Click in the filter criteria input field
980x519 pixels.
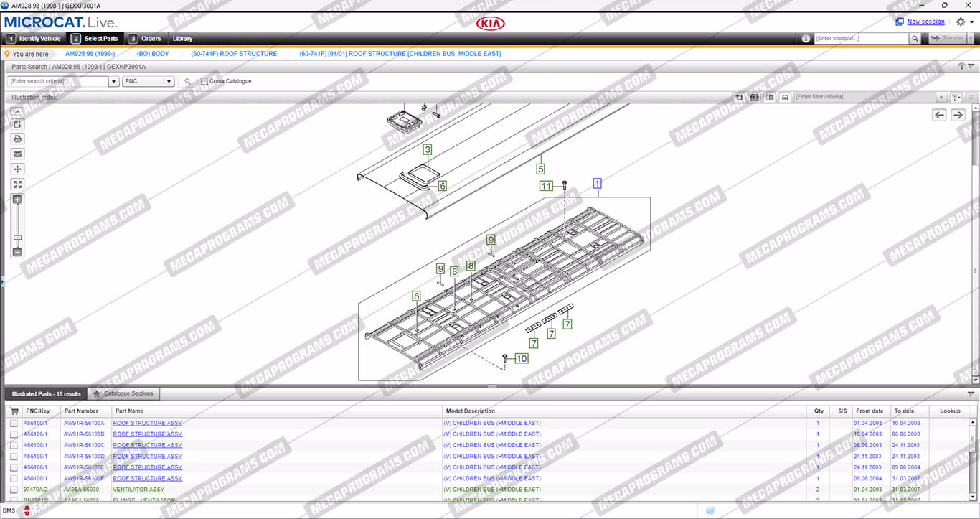[x=864, y=97]
